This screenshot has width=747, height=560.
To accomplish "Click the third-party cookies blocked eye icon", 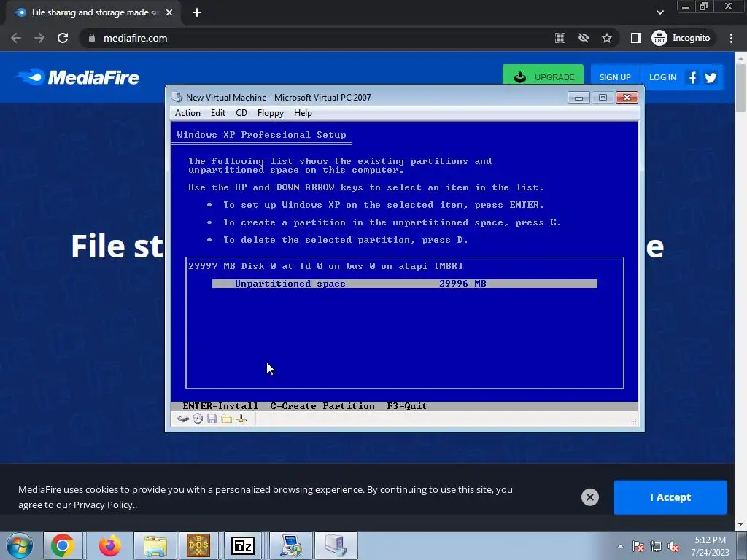I will [584, 38].
